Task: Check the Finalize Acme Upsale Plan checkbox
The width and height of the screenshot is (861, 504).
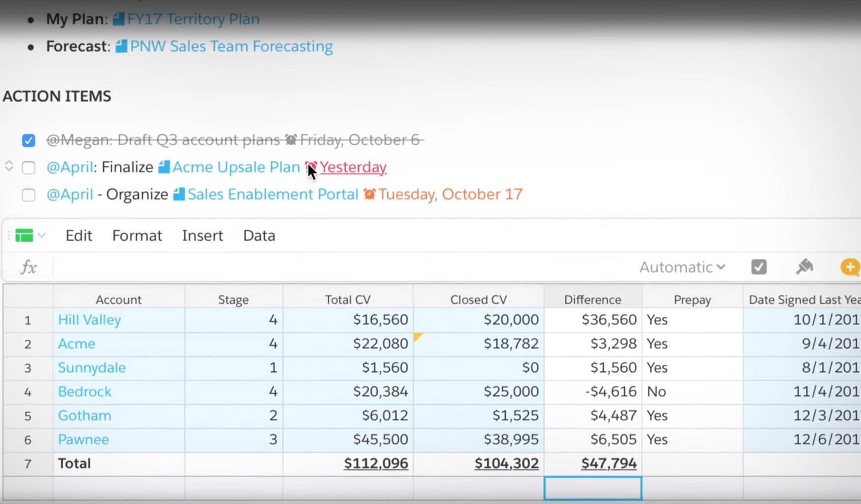Action: coord(28,168)
